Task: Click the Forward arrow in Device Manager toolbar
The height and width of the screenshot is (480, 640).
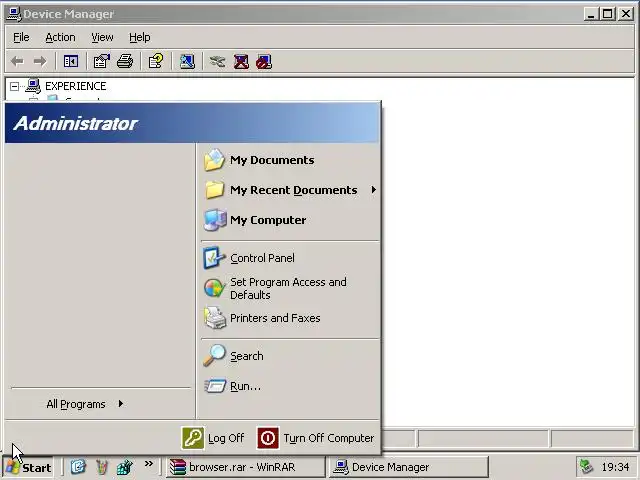Action: coord(40,62)
